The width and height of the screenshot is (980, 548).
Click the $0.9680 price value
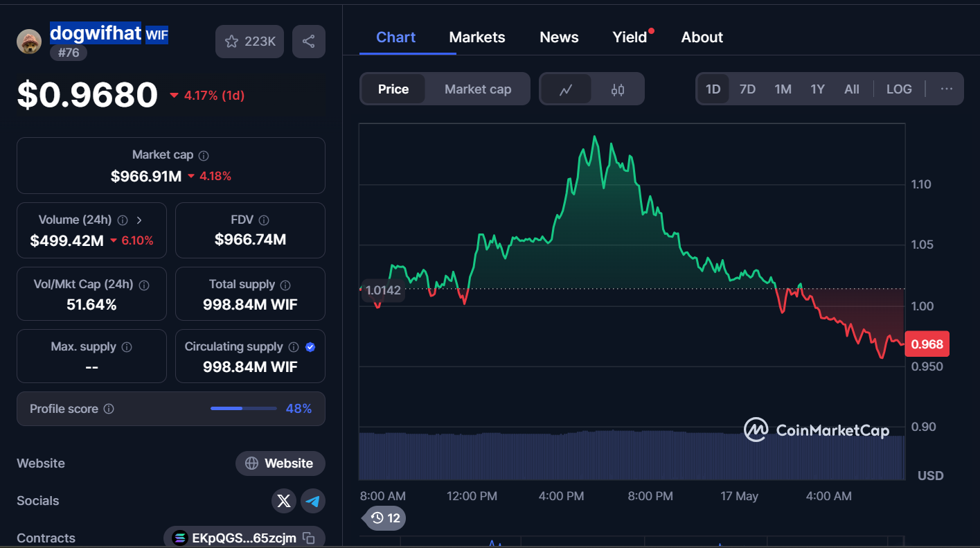pyautogui.click(x=88, y=95)
